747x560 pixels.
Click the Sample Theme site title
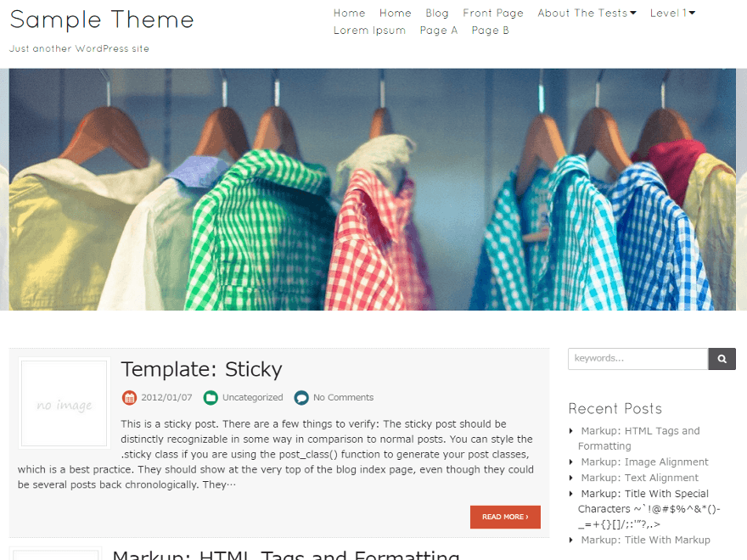pyautogui.click(x=101, y=20)
